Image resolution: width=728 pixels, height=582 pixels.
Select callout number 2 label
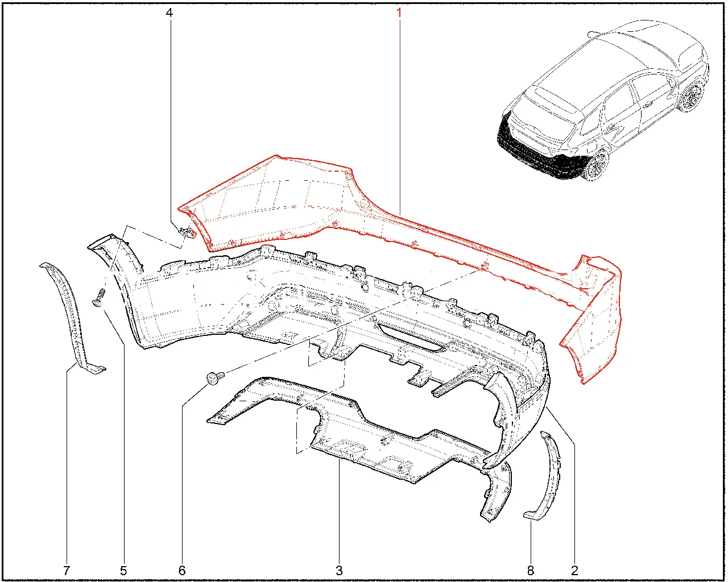(574, 569)
